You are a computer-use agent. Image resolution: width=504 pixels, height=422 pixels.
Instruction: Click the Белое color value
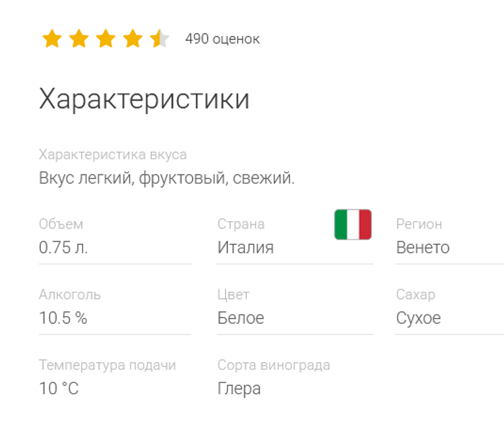(241, 318)
